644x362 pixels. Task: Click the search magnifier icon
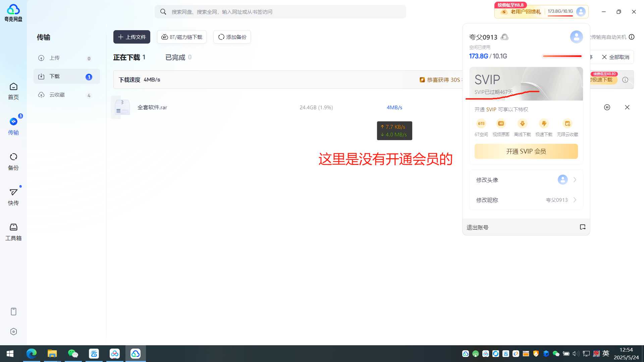coord(163,12)
